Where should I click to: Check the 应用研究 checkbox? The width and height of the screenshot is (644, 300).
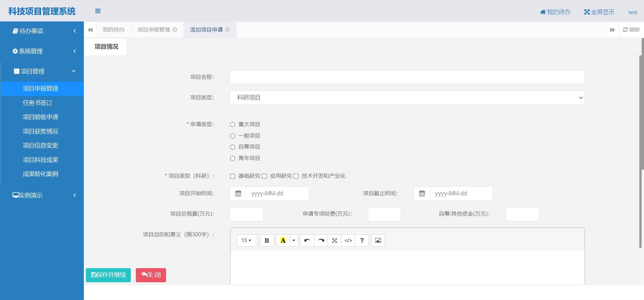[x=264, y=176]
